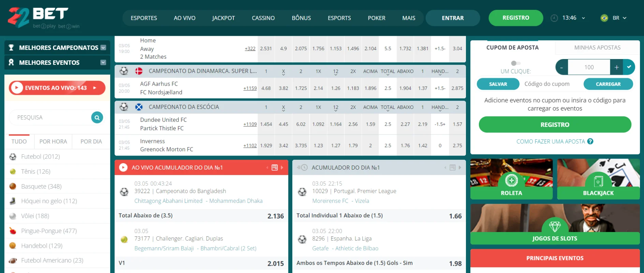644x273 pixels.
Task: Toggle the Um Clique switch
Action: [516, 63]
